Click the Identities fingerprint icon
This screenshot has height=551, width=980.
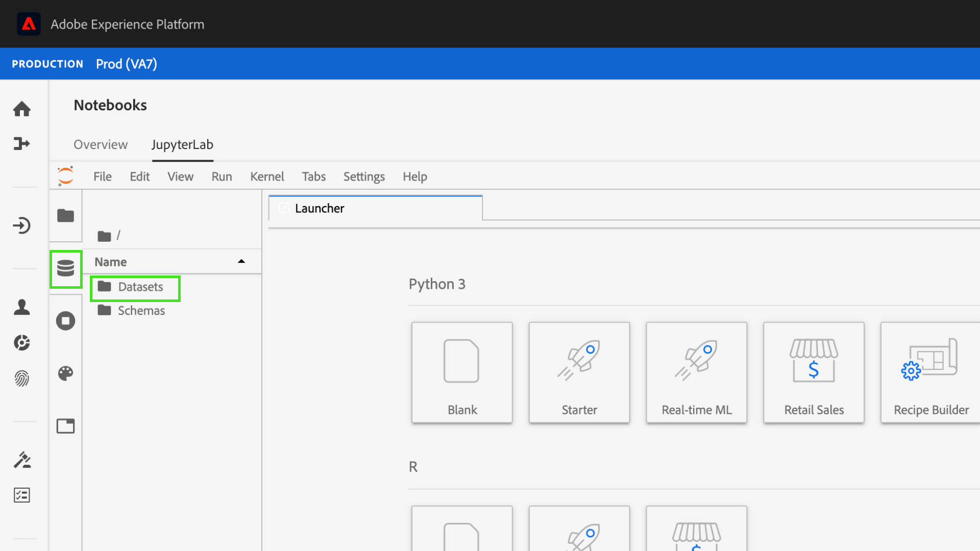point(22,378)
